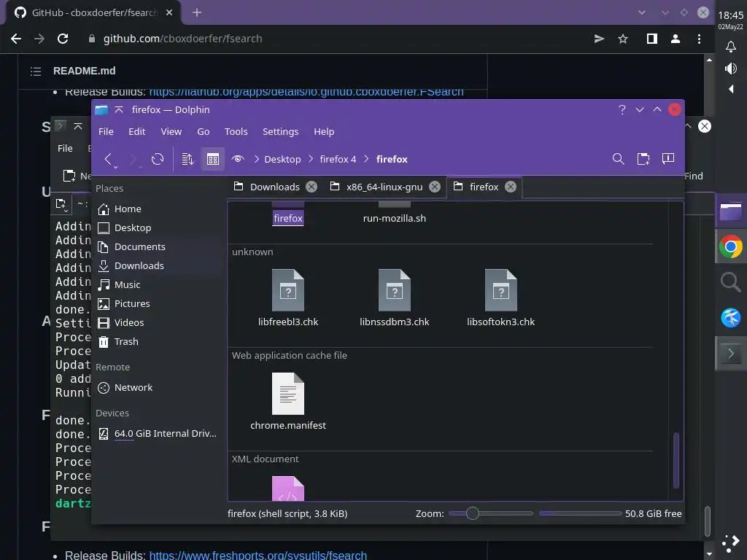
Task: Open the Dolphin Go menu
Action: click(x=204, y=131)
